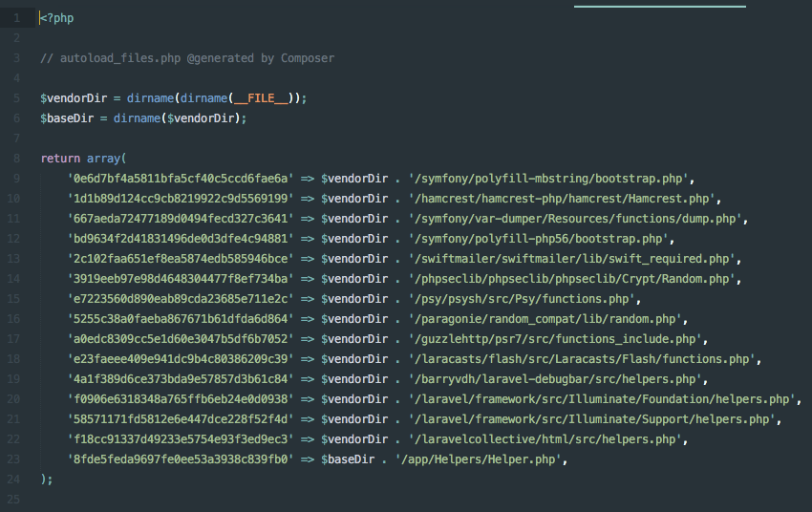Click the polyfill-mbstring/bootstrap.php path
The height and width of the screenshot is (512, 812).
pyautogui.click(x=548, y=179)
